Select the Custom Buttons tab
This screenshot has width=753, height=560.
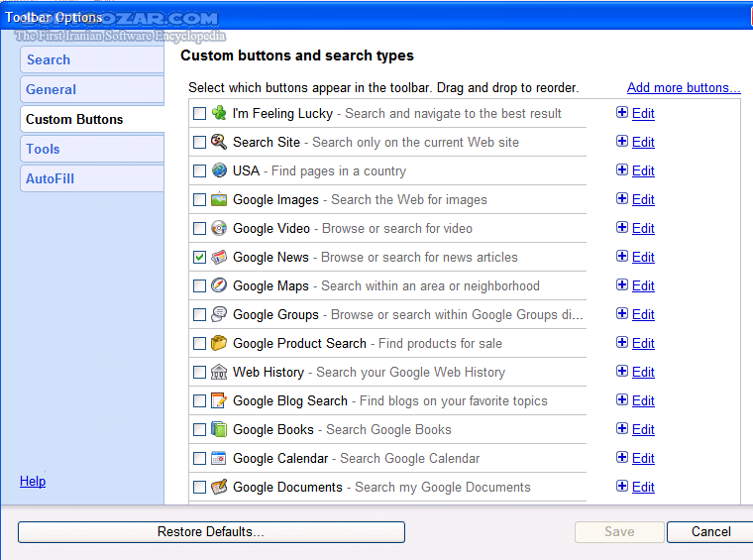(92, 119)
